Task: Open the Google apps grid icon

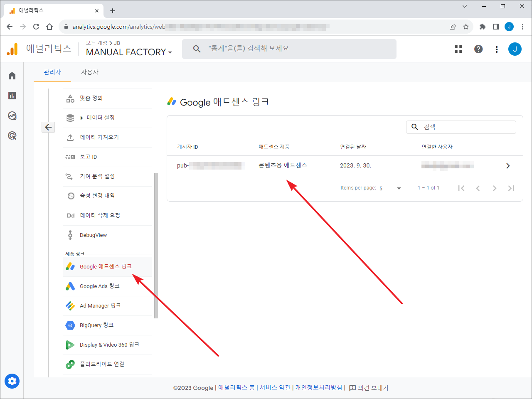Action: (458, 49)
